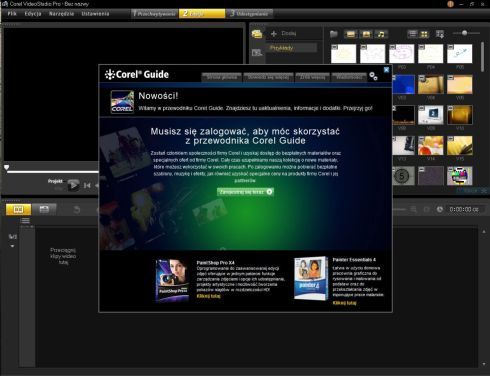
Task: Select the second white sample thumbnail
Action: pyautogui.click(x=373, y=54)
